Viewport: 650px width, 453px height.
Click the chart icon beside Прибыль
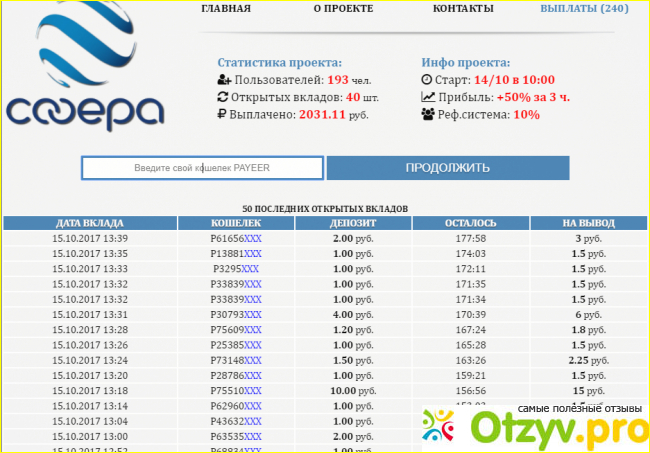click(428, 98)
